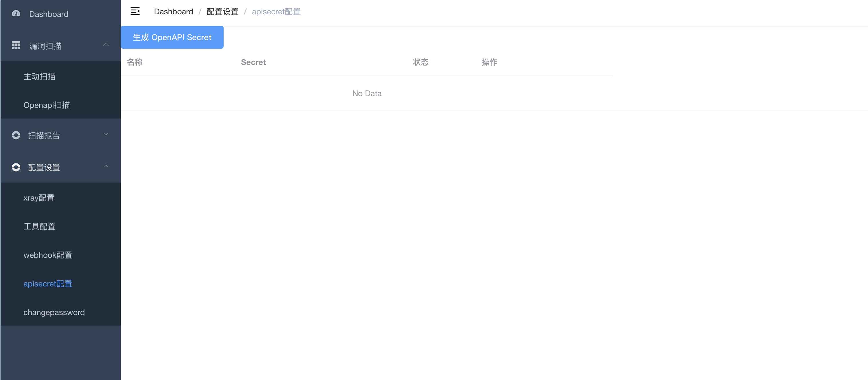Open the changepassword page
The height and width of the screenshot is (380, 868).
pyautogui.click(x=54, y=312)
